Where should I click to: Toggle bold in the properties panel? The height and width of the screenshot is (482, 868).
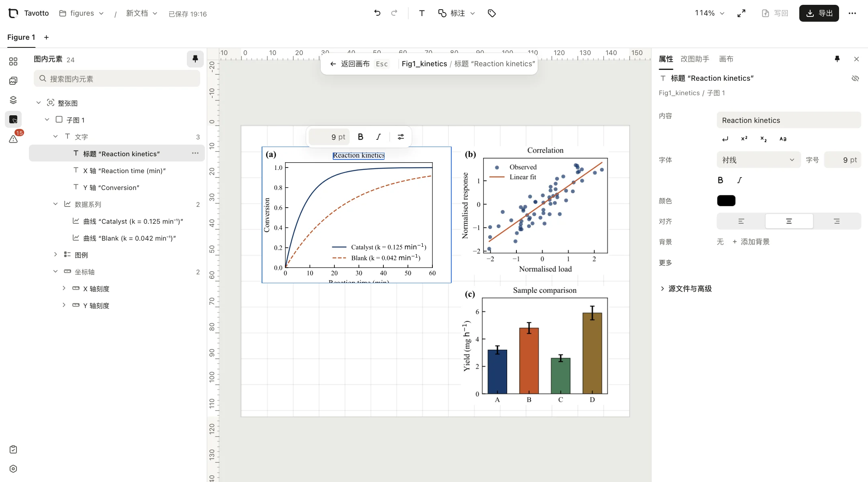click(x=721, y=180)
